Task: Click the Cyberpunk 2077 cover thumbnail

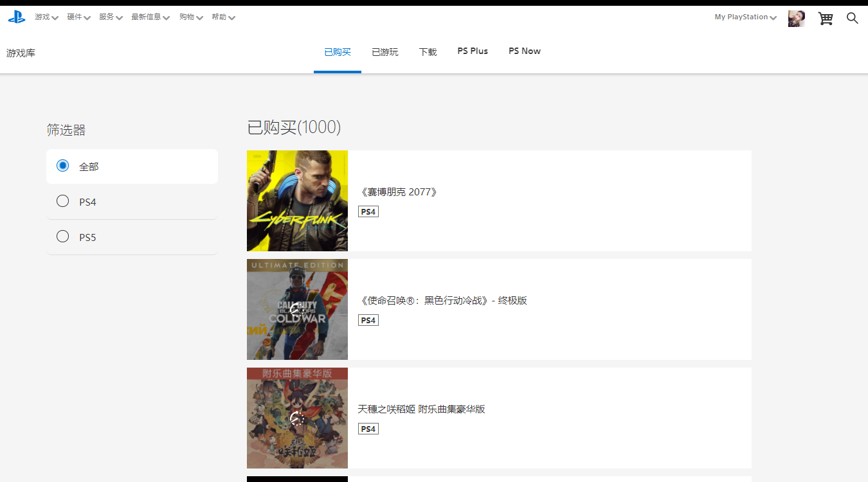Action: click(x=297, y=201)
